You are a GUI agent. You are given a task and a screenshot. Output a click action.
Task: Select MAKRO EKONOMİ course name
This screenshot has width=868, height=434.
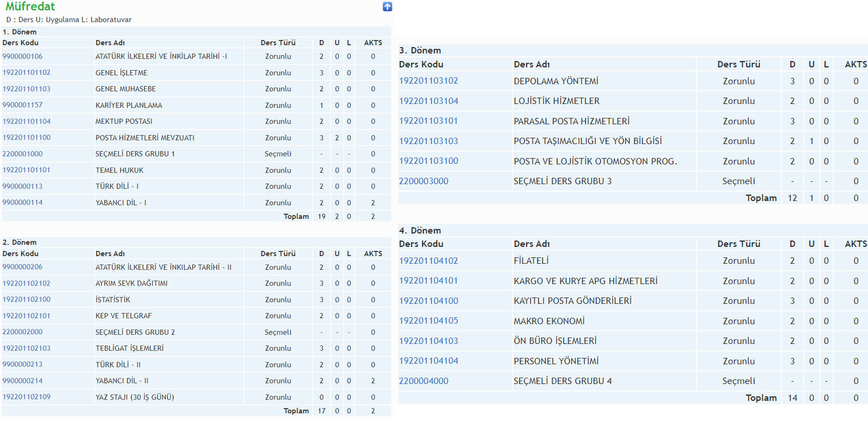coord(549,321)
